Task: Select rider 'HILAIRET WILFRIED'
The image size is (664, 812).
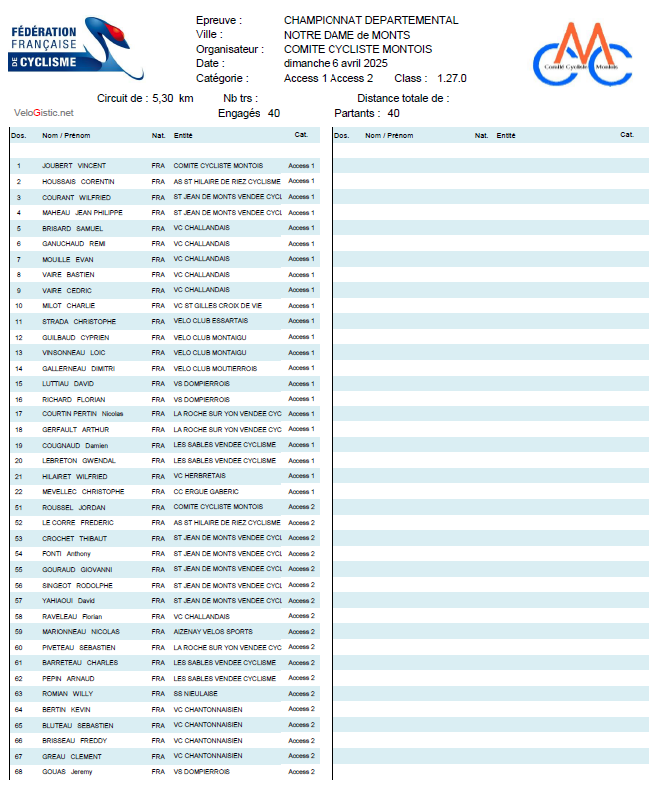Action: pyautogui.click(x=75, y=477)
